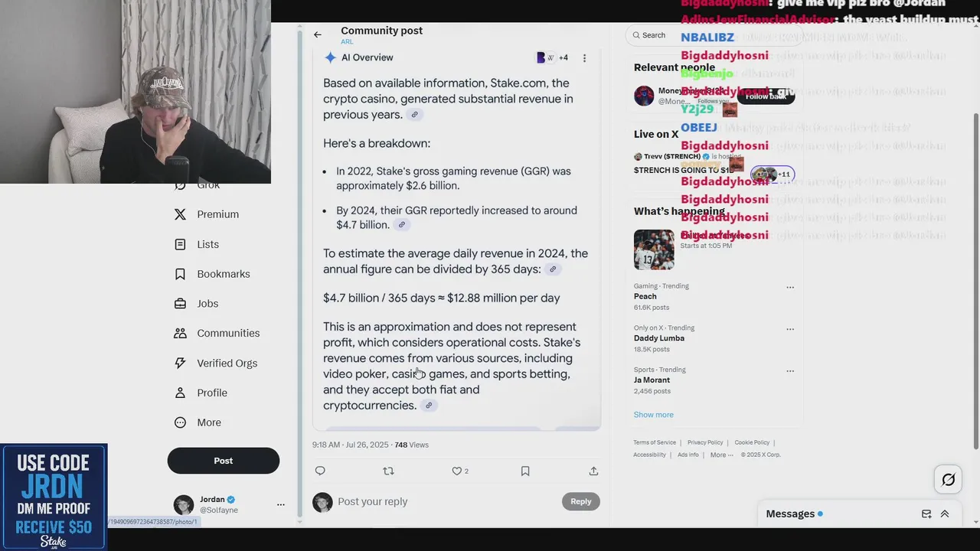Viewport: 980px width, 551px height.
Task: Click the AI Overview sparkle icon
Action: pos(330,57)
